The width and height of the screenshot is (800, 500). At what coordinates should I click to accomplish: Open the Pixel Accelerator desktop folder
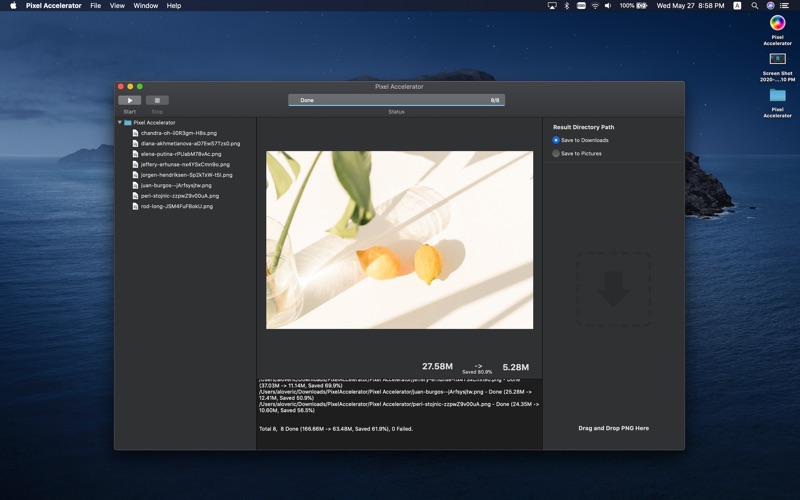(x=777, y=96)
